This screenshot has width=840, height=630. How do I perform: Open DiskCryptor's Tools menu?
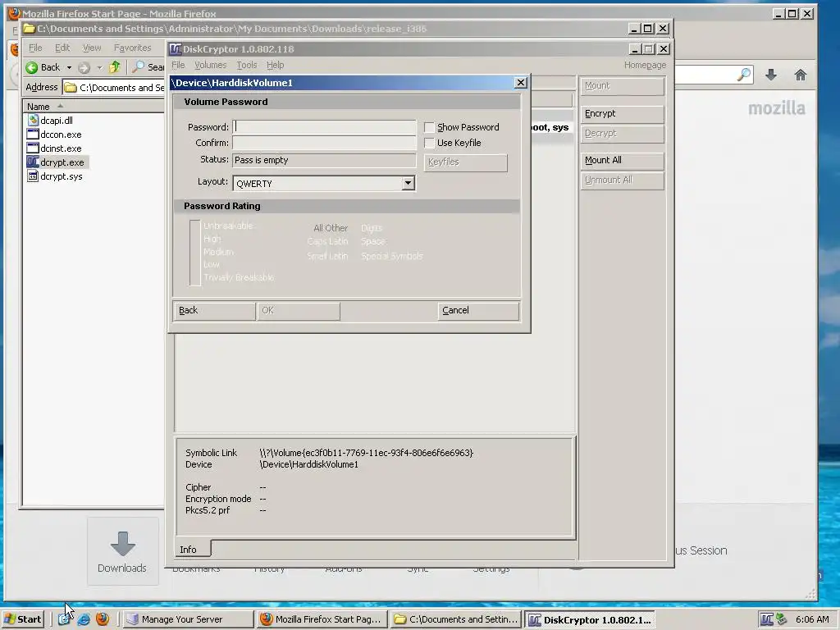(246, 65)
